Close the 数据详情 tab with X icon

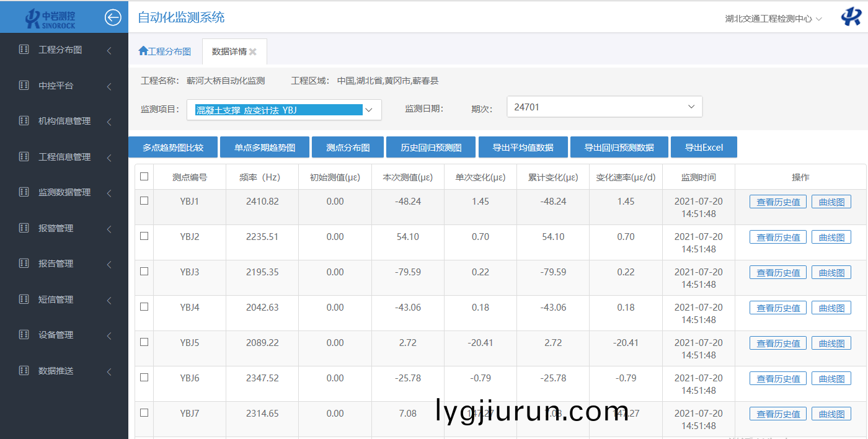point(253,52)
